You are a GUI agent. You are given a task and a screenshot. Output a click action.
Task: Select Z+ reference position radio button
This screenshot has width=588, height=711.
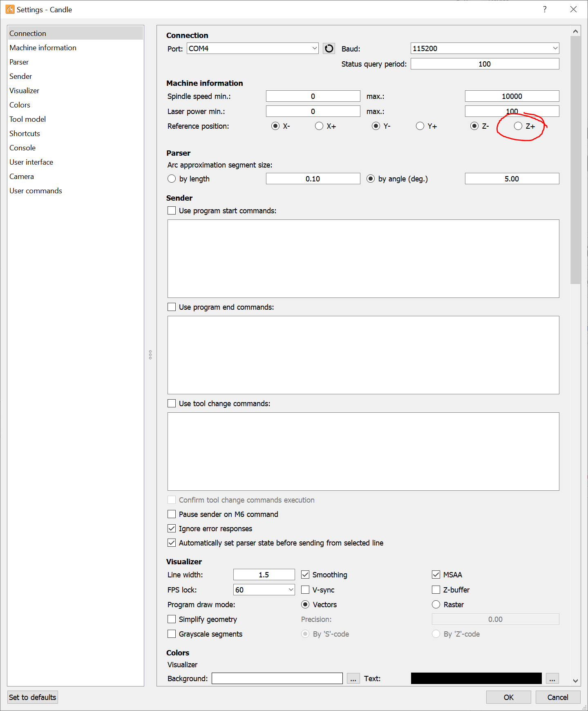[518, 126]
